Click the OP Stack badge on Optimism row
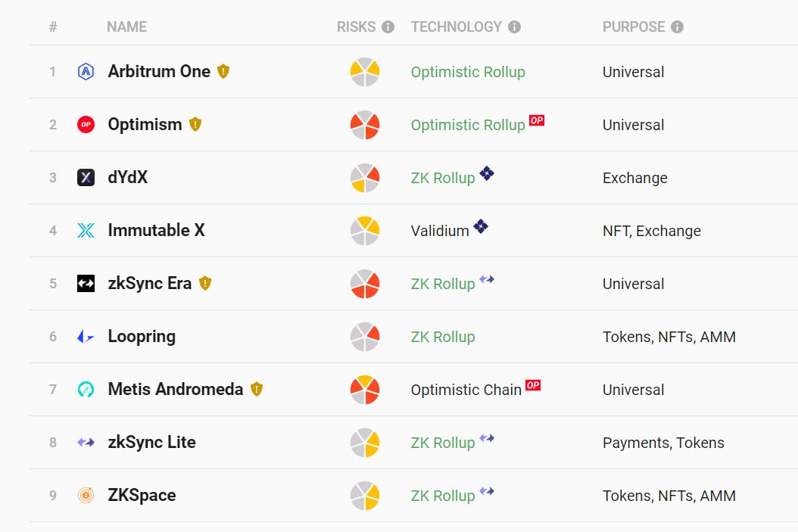Screen dimensions: 798x532 click(x=537, y=120)
